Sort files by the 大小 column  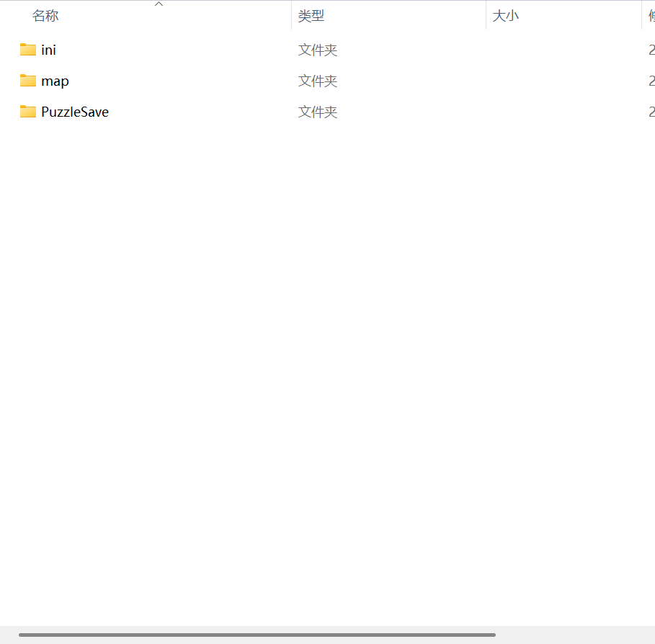[x=506, y=15]
